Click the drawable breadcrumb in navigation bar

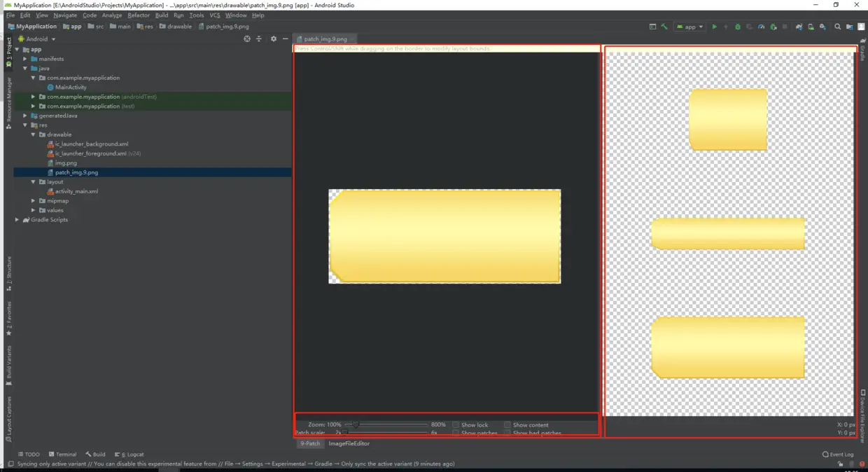click(175, 27)
